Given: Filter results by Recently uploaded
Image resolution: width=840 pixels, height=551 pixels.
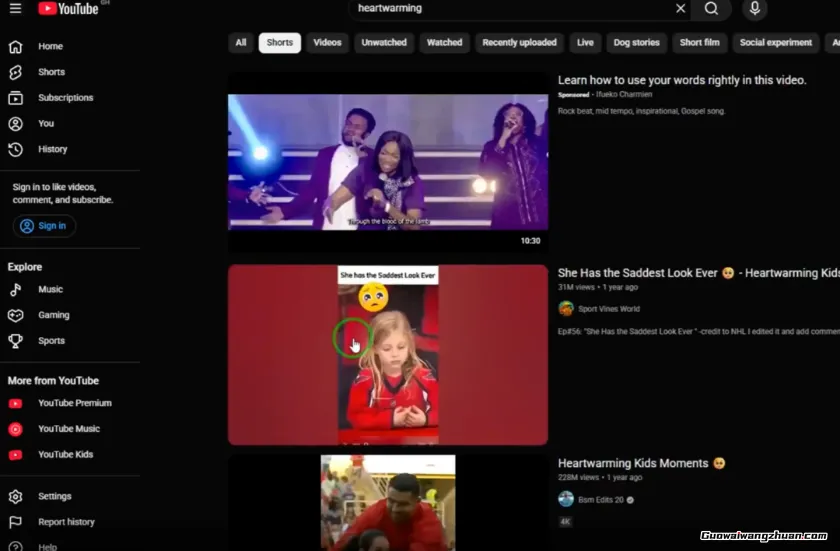Looking at the screenshot, I should (x=519, y=43).
